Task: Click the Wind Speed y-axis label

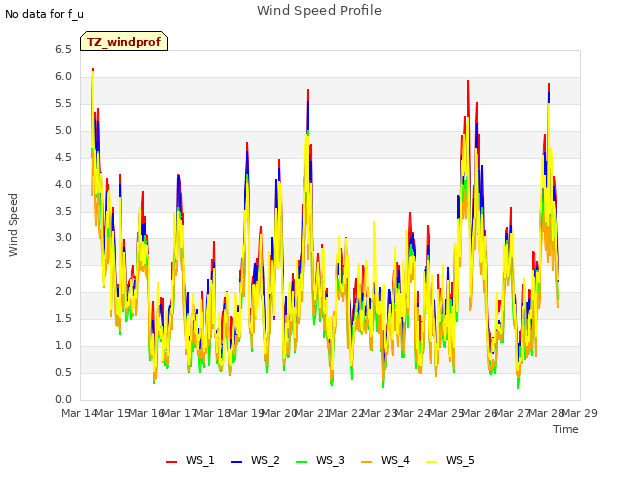Action: coord(13,225)
